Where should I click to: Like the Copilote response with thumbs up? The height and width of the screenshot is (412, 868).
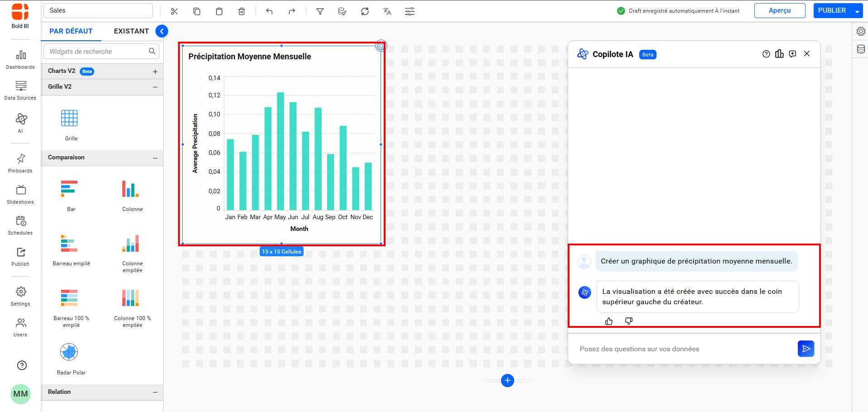609,321
